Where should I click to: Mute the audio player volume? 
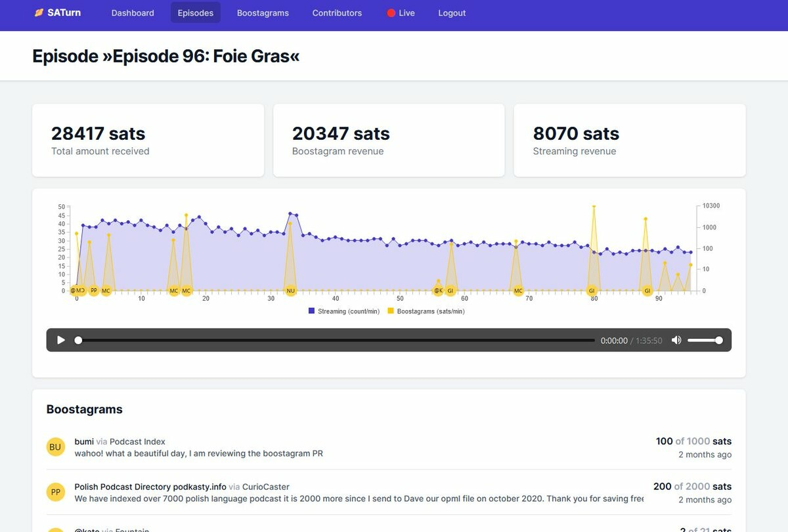(676, 340)
